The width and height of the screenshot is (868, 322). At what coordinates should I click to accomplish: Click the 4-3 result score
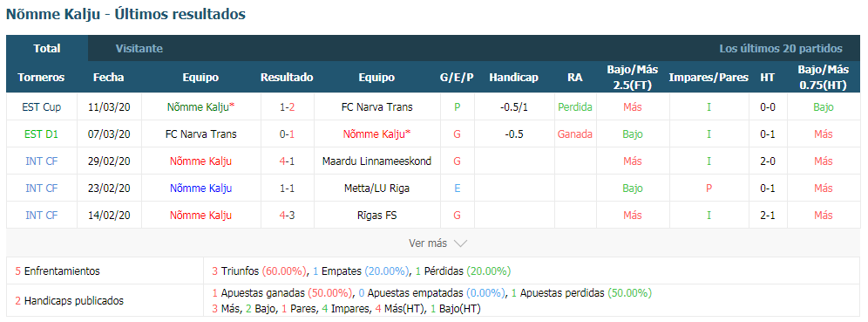(287, 216)
